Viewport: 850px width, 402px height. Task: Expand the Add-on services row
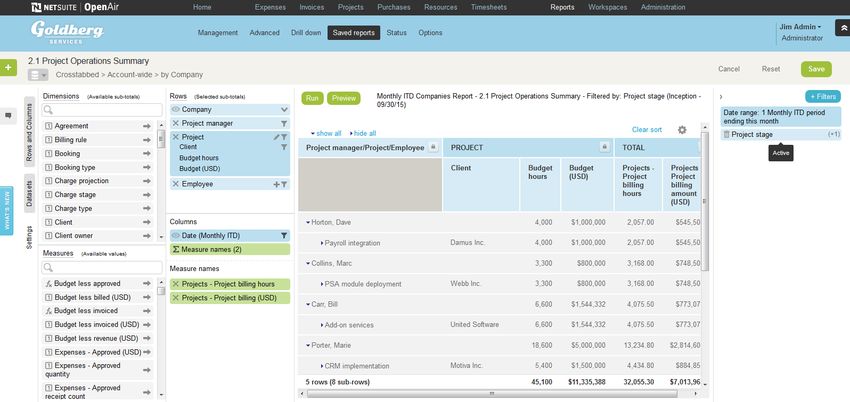click(x=322, y=325)
